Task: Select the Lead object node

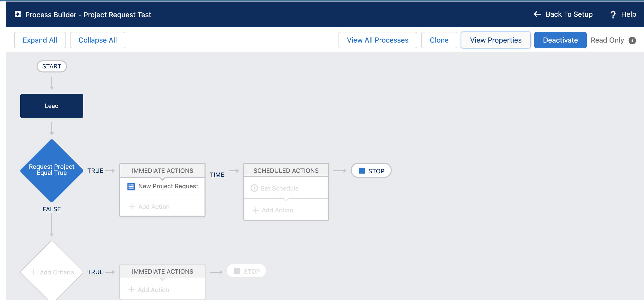Action: pyautogui.click(x=52, y=106)
